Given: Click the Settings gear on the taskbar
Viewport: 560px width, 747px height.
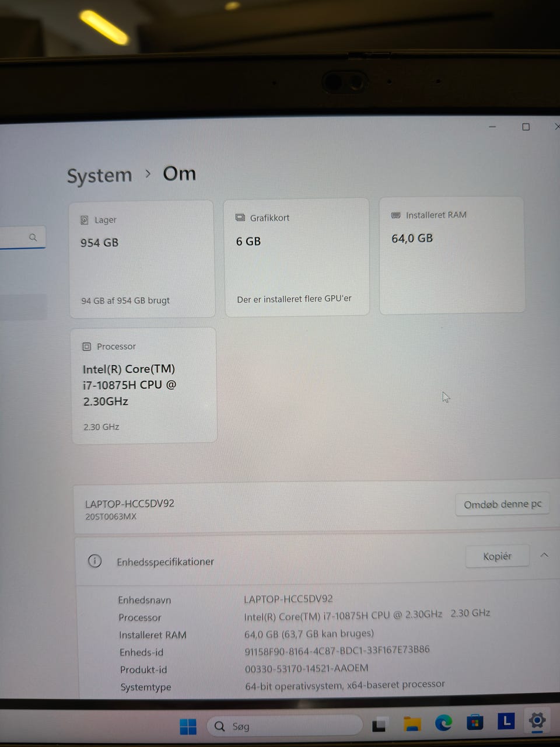Looking at the screenshot, I should (537, 720).
